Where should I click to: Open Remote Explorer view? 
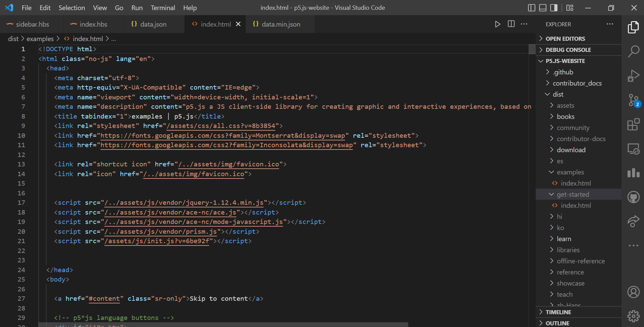pos(633,149)
